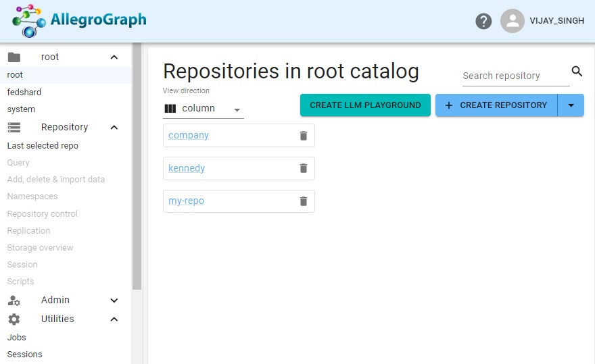The height and width of the screenshot is (364, 595).
Task: Open Add, delete & import data
Action: 55,180
